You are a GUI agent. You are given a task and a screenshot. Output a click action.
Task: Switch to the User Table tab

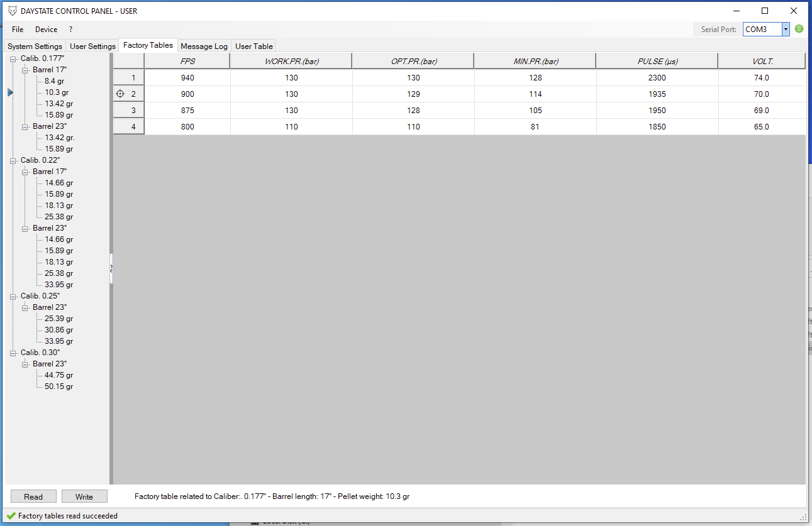click(254, 46)
